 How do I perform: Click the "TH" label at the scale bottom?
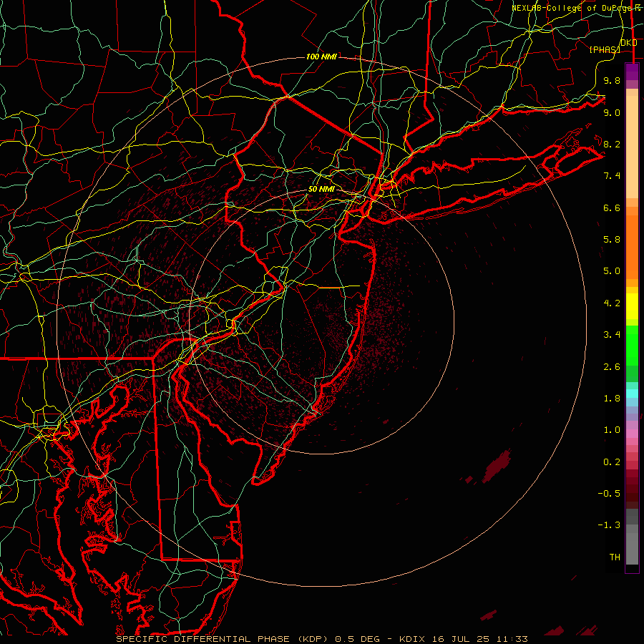click(615, 557)
